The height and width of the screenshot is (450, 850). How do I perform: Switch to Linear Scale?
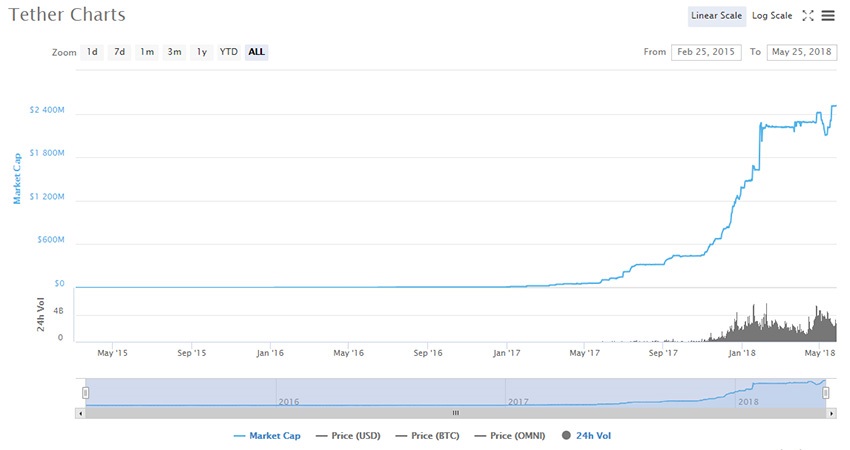717,16
